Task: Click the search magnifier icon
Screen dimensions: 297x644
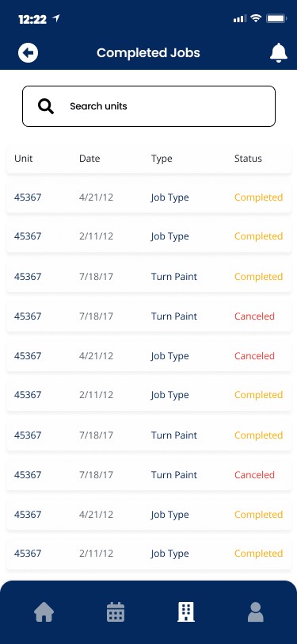Action: [46, 106]
